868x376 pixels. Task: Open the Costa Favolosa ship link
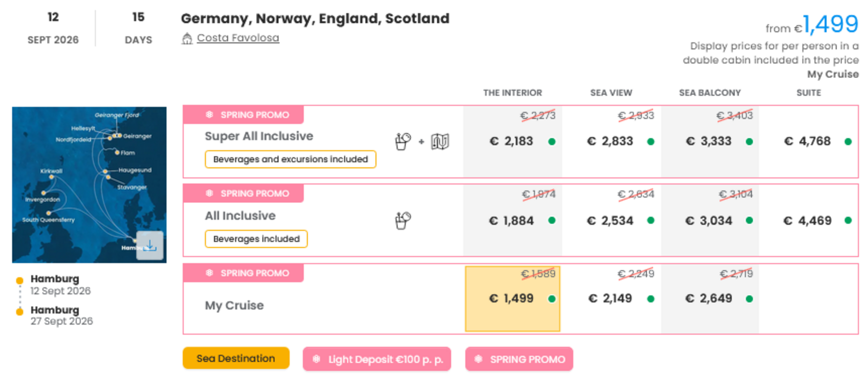click(x=238, y=38)
